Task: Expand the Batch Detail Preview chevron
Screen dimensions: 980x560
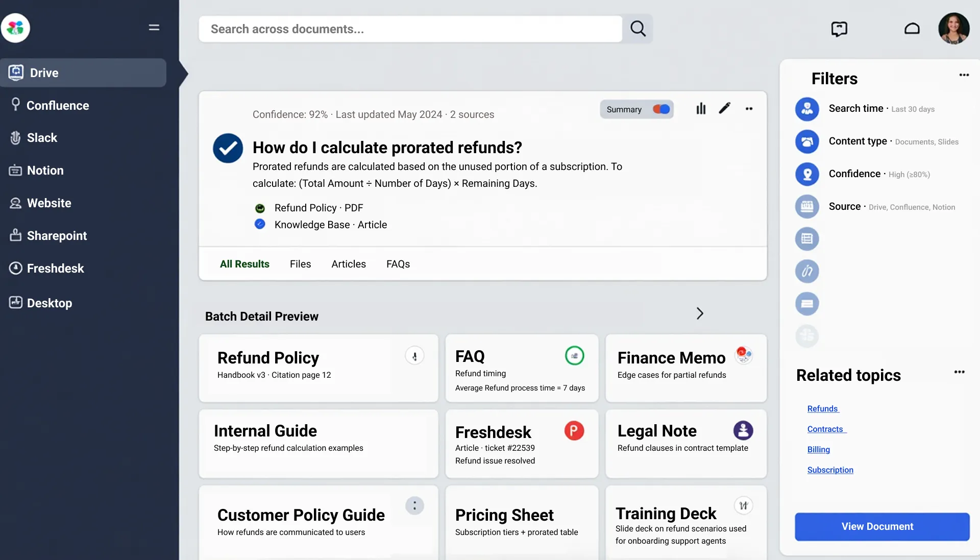Action: pyautogui.click(x=699, y=313)
